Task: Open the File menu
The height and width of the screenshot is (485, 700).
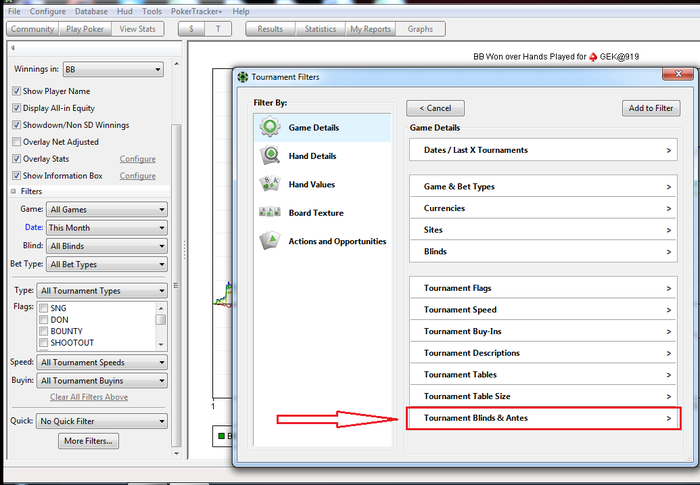Action: 14,12
